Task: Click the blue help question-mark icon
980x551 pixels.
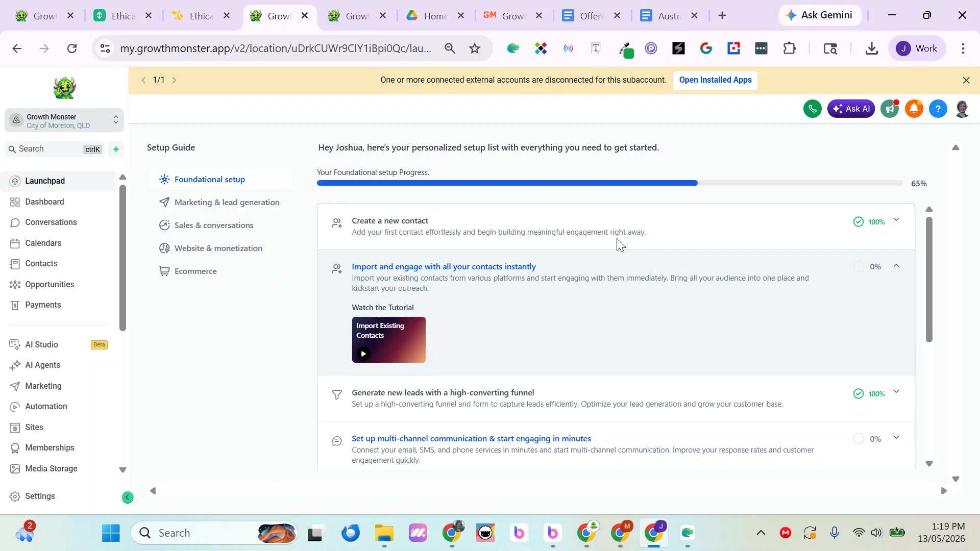Action: [x=938, y=109]
